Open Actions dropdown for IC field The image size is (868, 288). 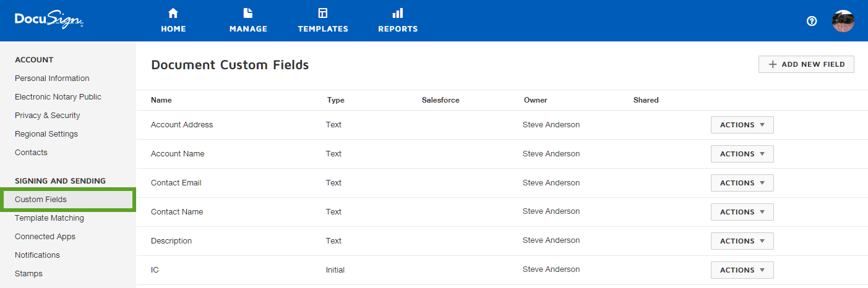742,270
